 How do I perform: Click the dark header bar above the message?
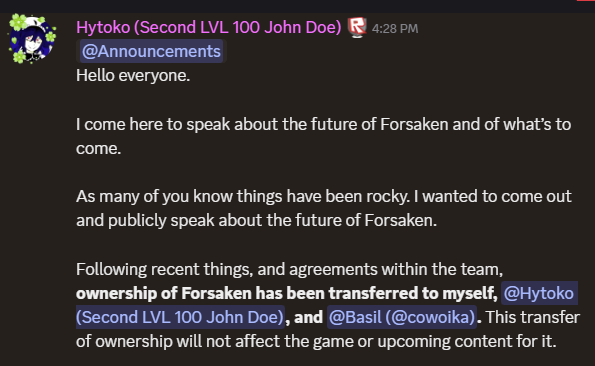point(298,6)
